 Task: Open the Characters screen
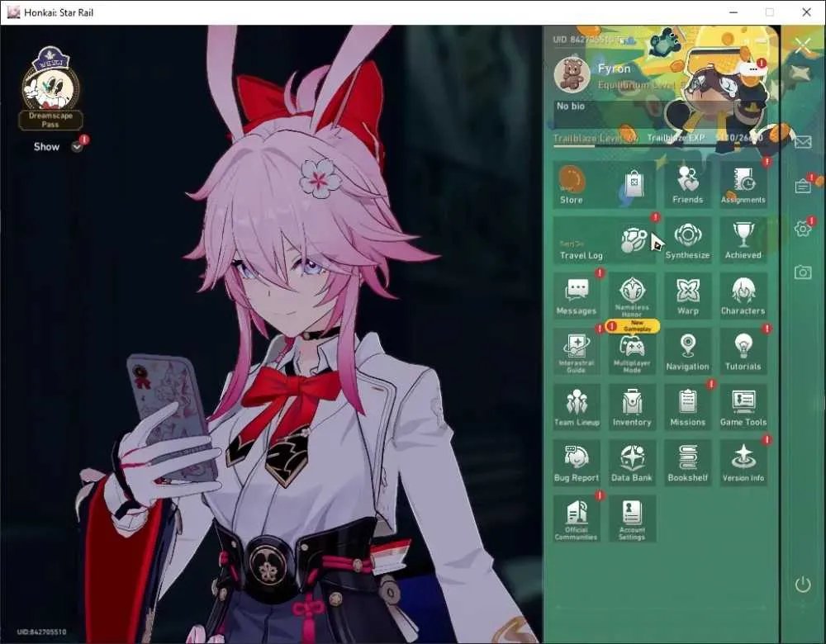743,296
